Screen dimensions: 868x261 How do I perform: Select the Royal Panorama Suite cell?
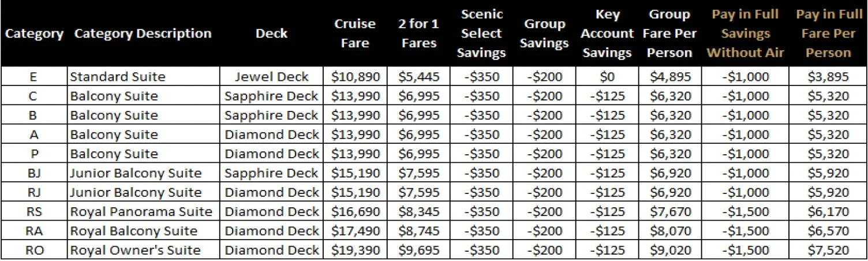[x=143, y=212]
